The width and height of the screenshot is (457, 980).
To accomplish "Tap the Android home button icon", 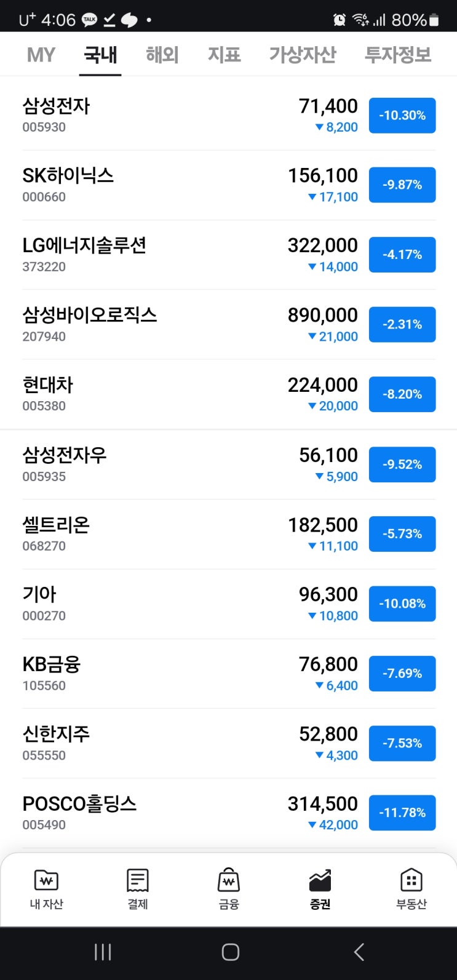I will (x=230, y=952).
